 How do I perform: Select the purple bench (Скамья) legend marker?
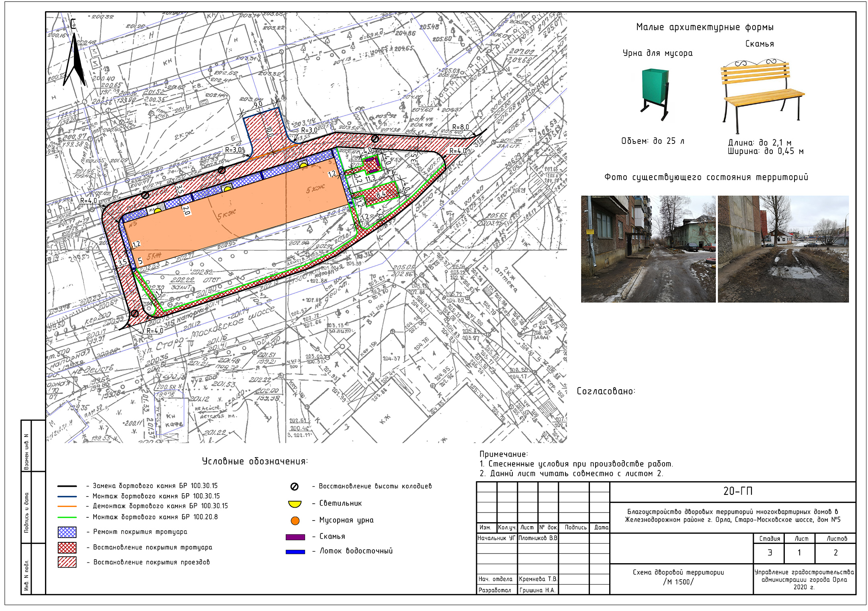point(295,537)
